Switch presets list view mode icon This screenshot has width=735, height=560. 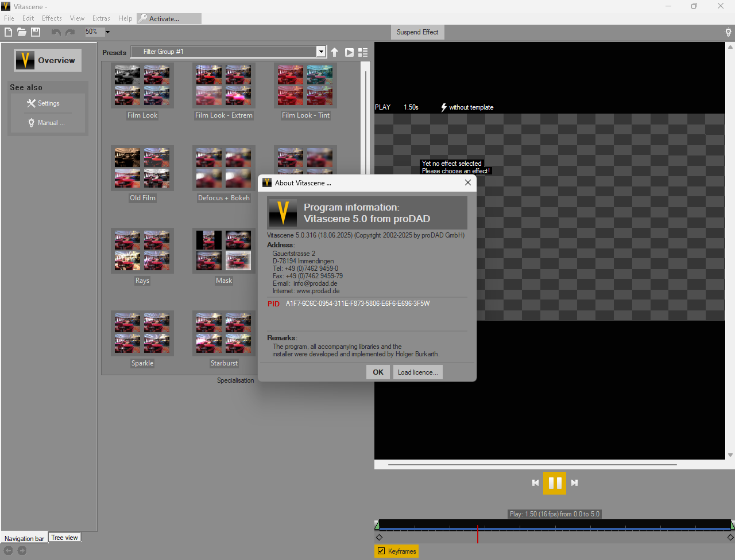363,52
